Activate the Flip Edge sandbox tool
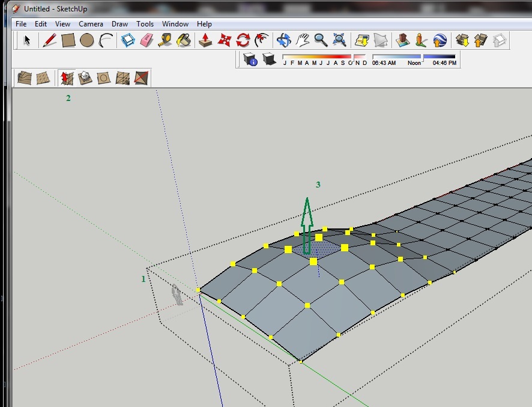The width and height of the screenshot is (532, 407). 141,78
